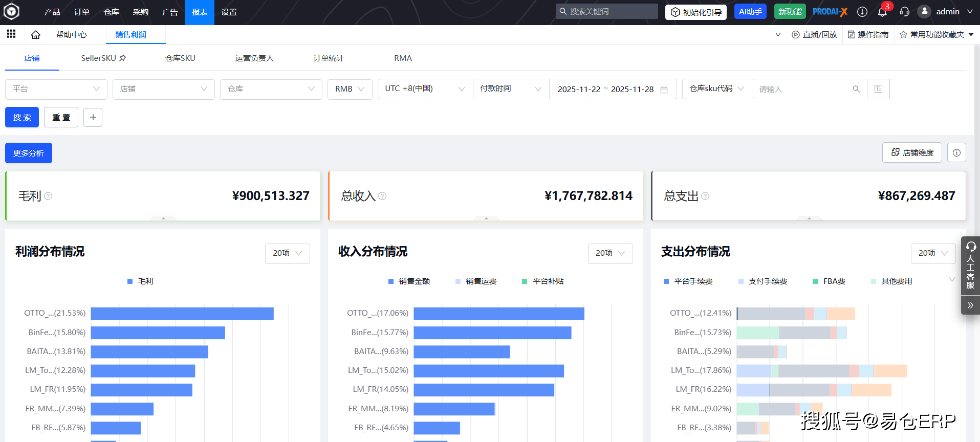This screenshot has width=980, height=442.
Task: Open the apps grid menu icon
Action: point(11,34)
